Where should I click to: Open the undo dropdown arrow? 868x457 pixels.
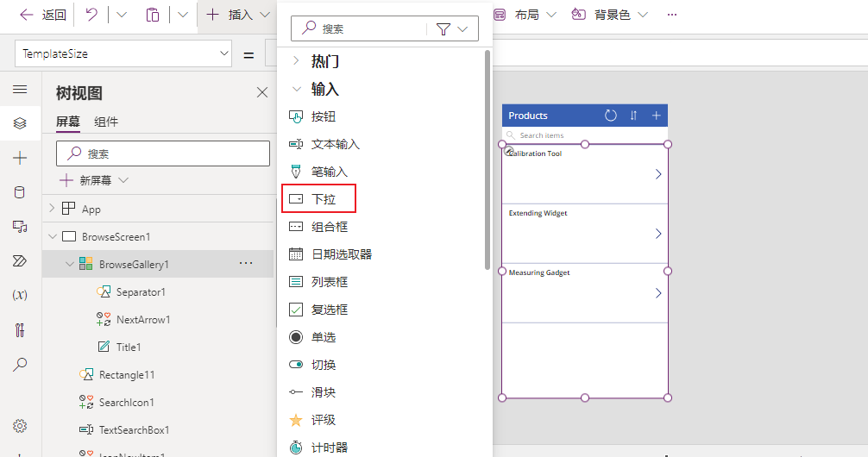point(122,15)
